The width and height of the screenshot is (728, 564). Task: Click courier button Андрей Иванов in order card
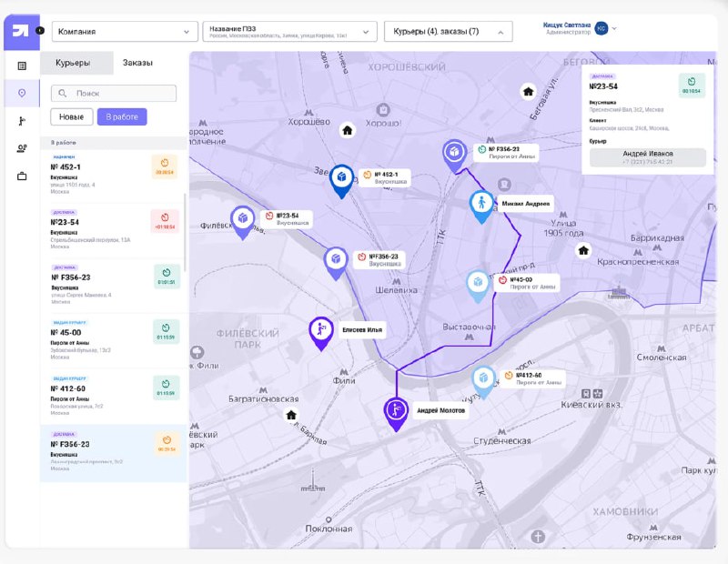click(648, 157)
